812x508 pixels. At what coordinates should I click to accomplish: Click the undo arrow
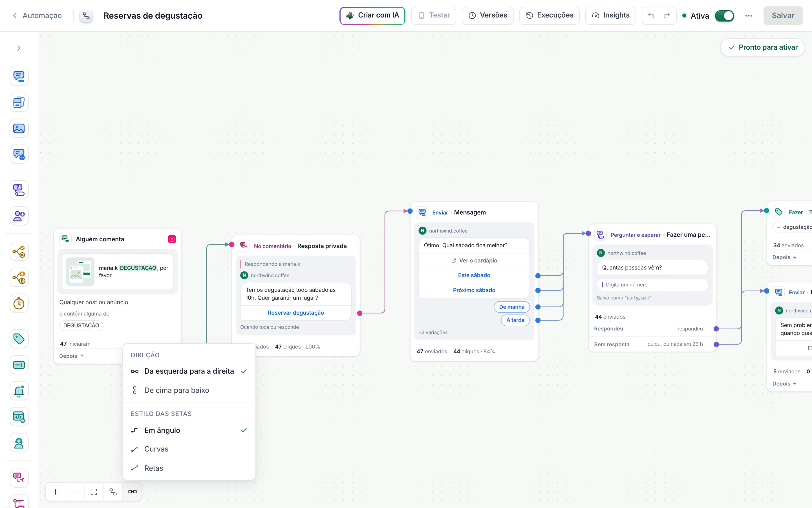[x=651, y=16]
